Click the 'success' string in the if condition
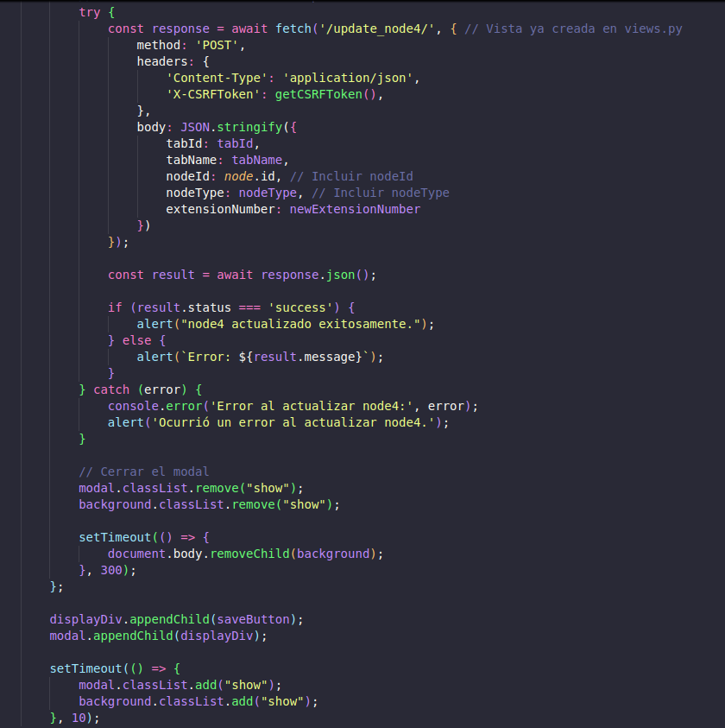Viewport: 725px width, 728px height. tap(300, 307)
